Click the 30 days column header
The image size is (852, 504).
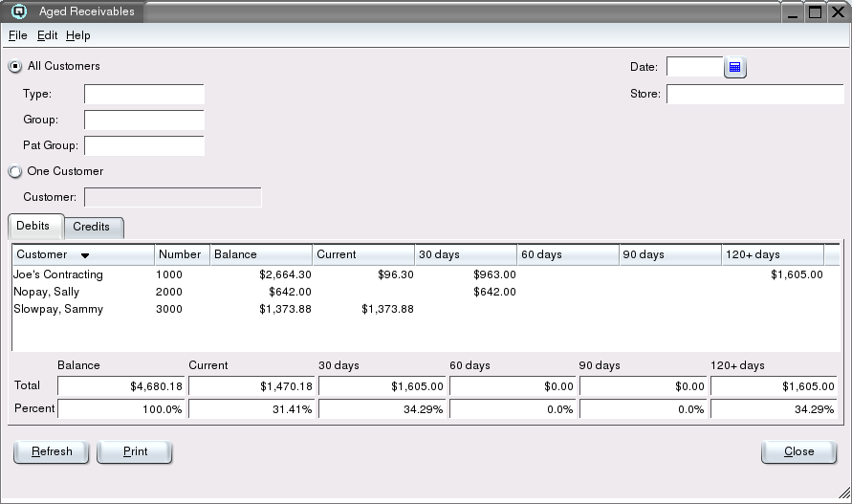tap(466, 254)
